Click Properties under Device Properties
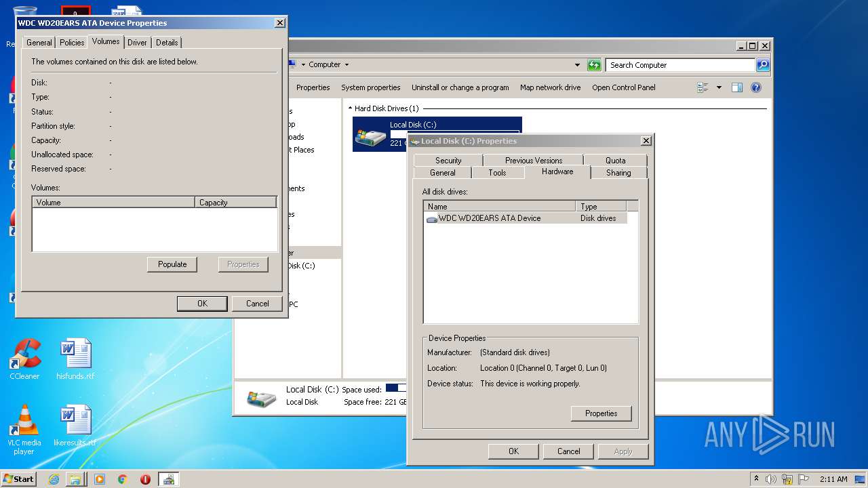 (601, 413)
